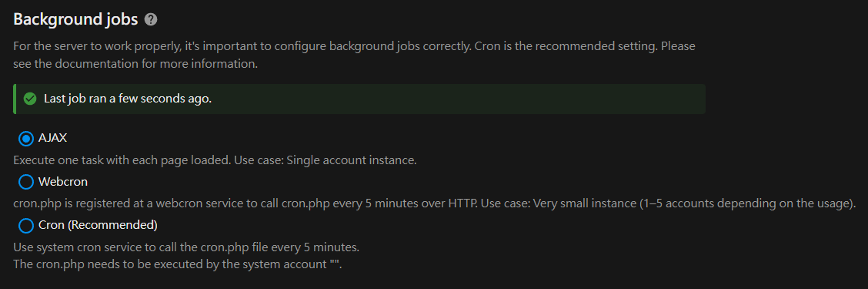Image resolution: width=868 pixels, height=289 pixels.
Task: Click the Webcron description about cron.php over HTTP
Action: 245,203
